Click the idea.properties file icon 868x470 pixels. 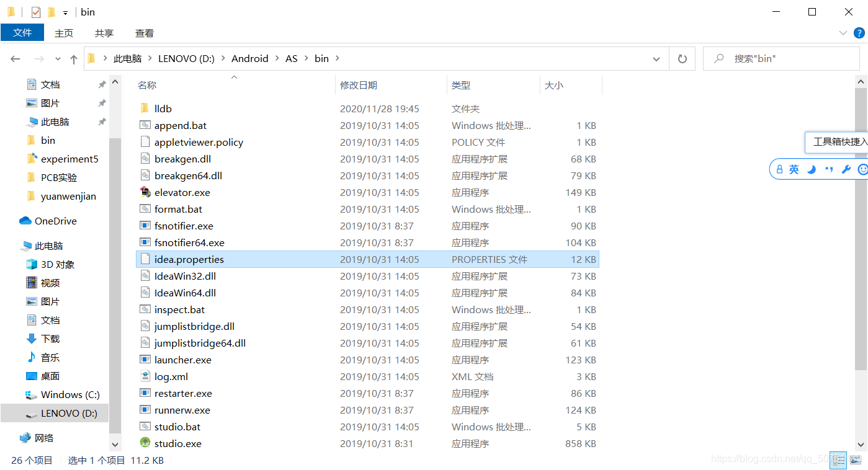pos(145,259)
